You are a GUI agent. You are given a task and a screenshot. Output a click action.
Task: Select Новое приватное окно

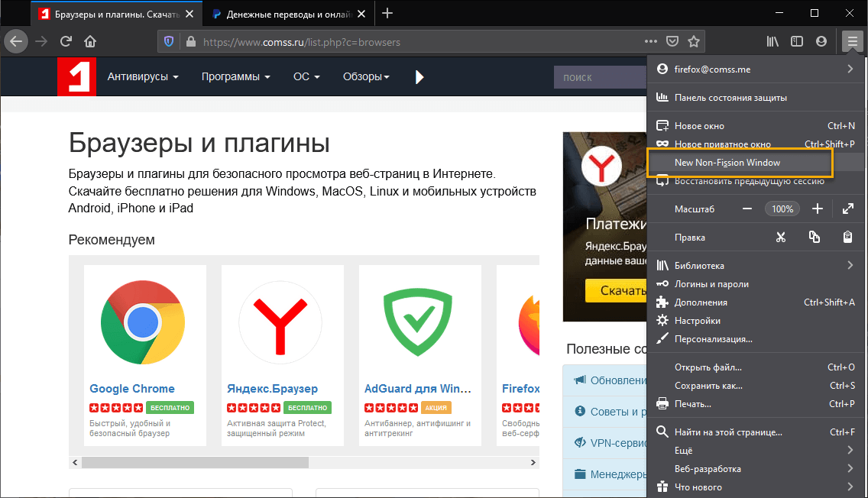(755, 144)
